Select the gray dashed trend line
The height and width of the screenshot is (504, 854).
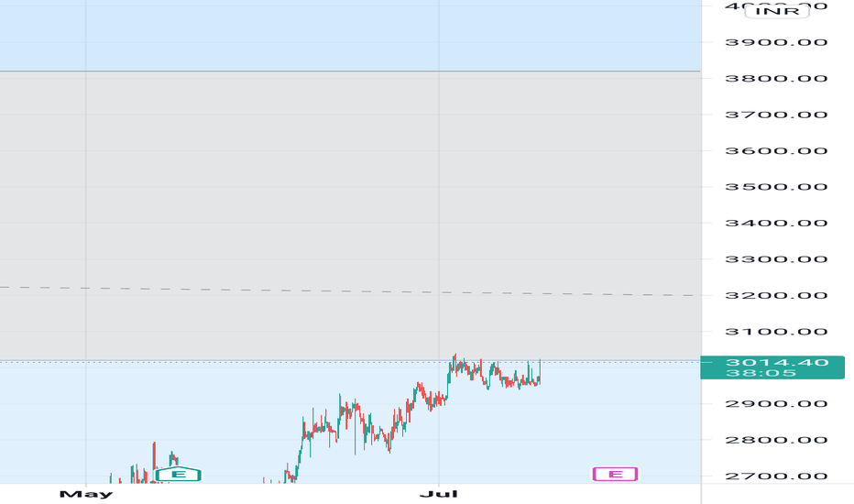pos(346,291)
